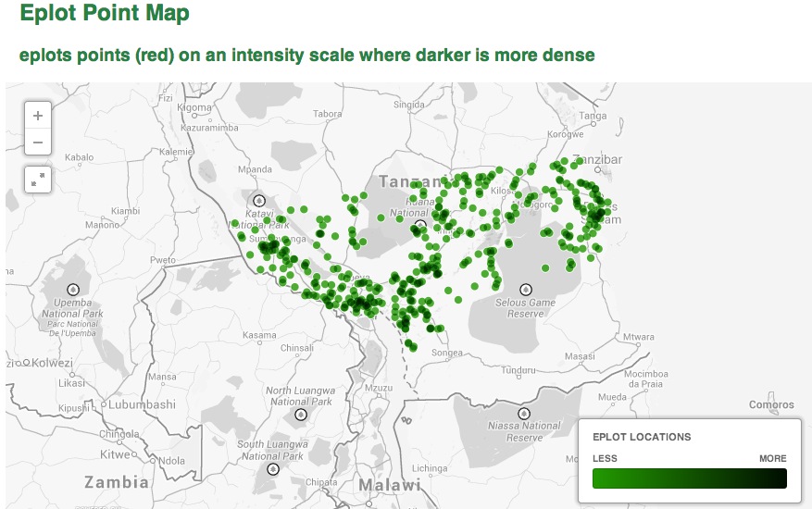Screen dimensions: 812x509
Task: Click the Mpanda label on map
Action: [255, 169]
